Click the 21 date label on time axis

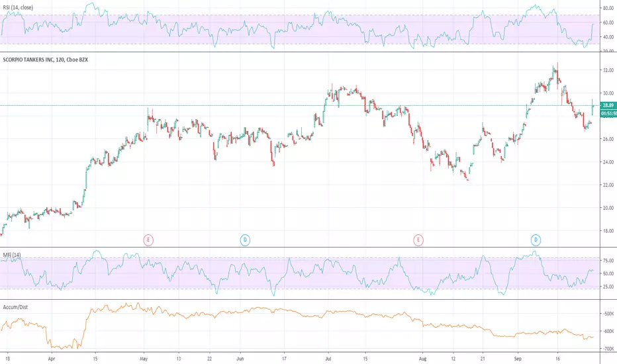[483, 359]
